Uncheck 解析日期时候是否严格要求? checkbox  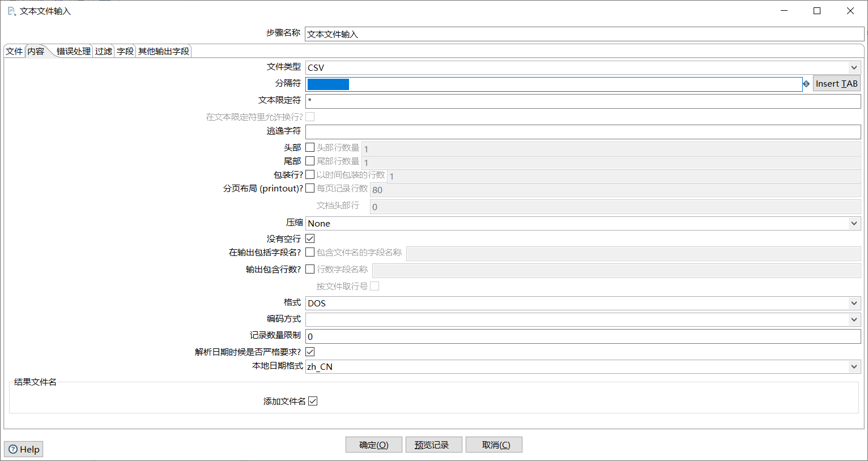310,352
